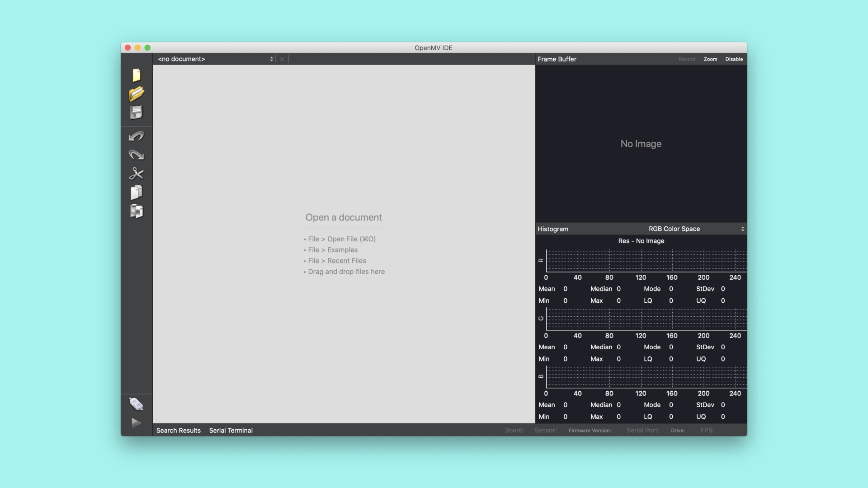
Task: Click the Save floppy disk icon
Action: tap(136, 113)
